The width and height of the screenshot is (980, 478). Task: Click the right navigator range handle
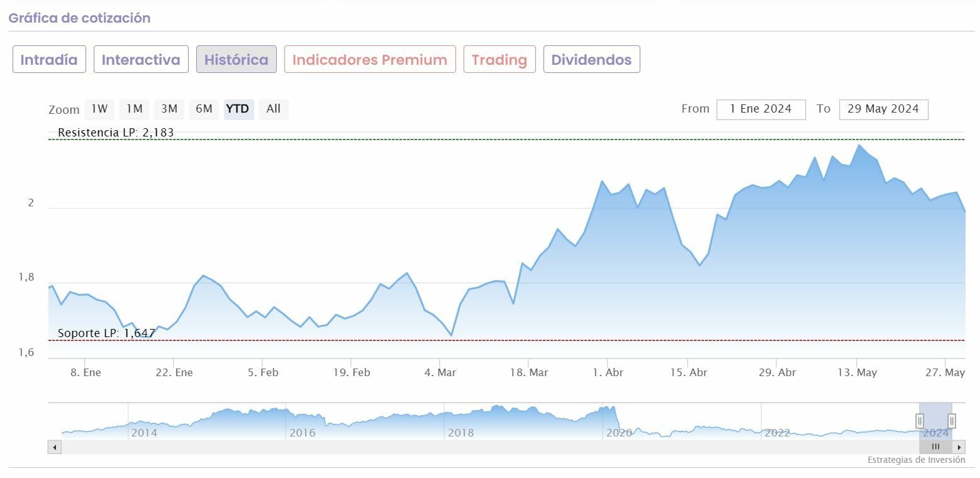(x=952, y=421)
